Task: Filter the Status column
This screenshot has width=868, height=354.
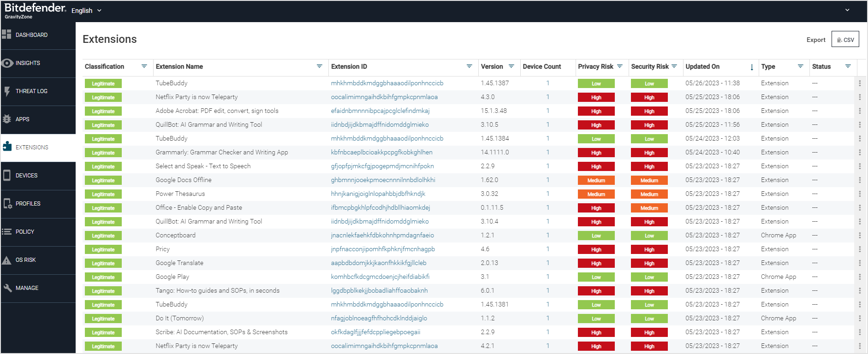Action: pyautogui.click(x=848, y=66)
